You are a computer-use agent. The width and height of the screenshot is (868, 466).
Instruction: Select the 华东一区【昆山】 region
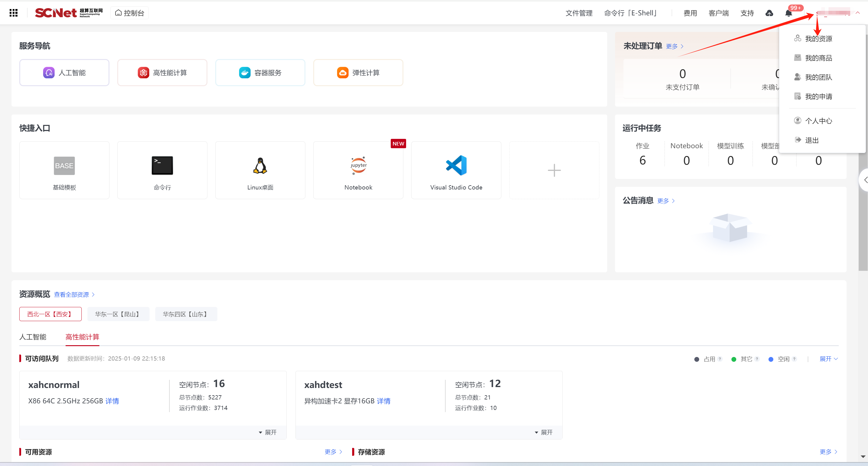pyautogui.click(x=118, y=314)
